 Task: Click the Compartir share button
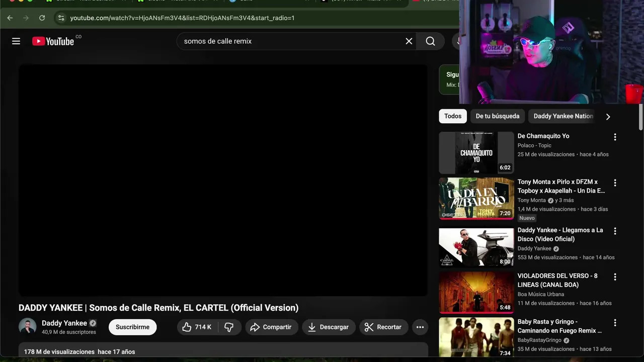[x=272, y=327]
